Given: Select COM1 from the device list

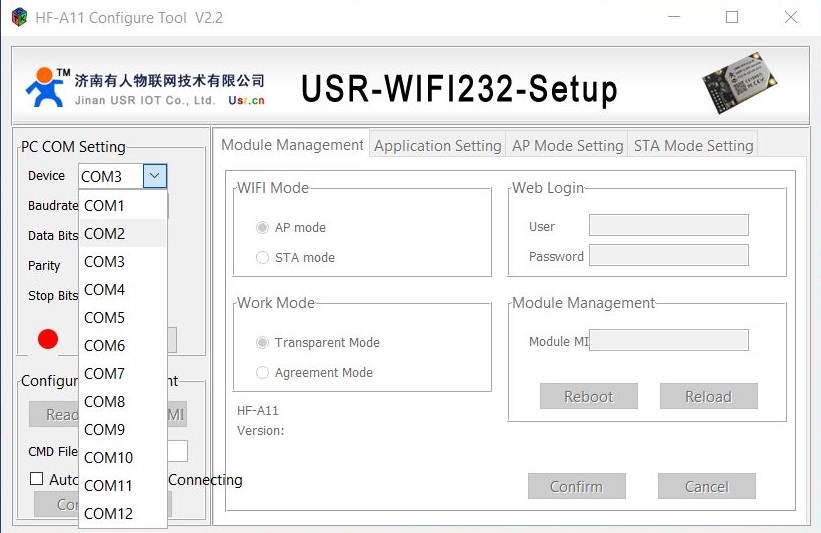Looking at the screenshot, I should 123,205.
